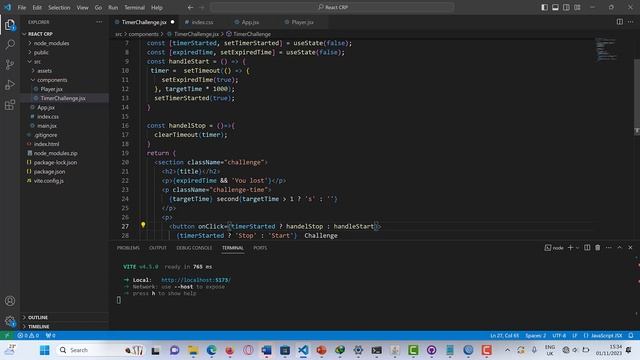640x360 pixels.
Task: Expand the Outline section
Action: pos(38,317)
